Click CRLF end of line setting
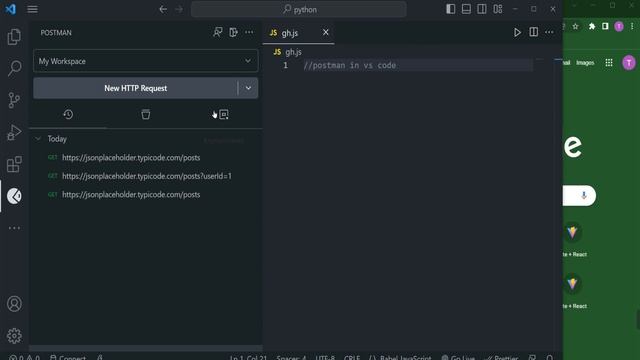The height and width of the screenshot is (360, 640). pyautogui.click(x=351, y=357)
